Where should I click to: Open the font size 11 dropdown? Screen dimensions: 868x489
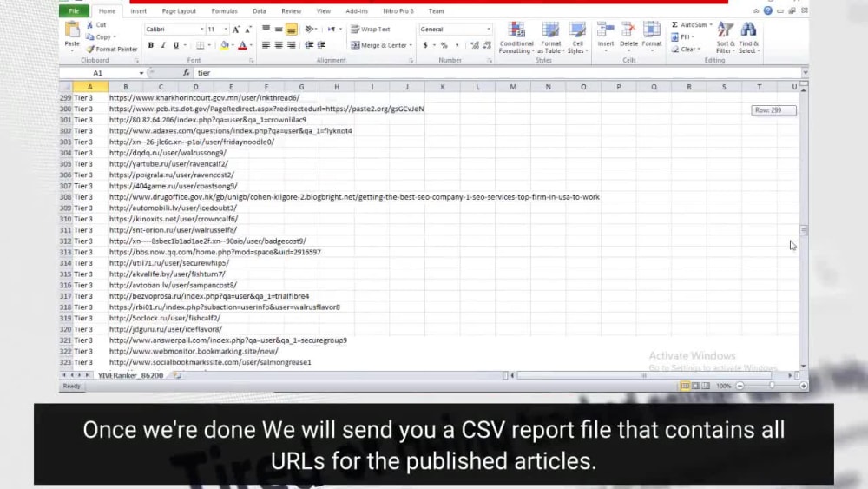coord(226,30)
